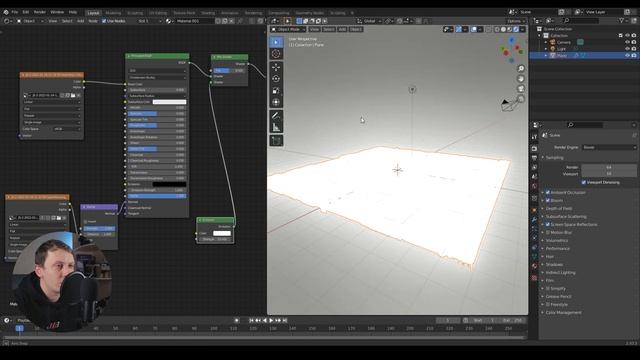Viewport: 640px width, 360px height.
Task: Disable the Bloom checkbox
Action: click(548, 200)
